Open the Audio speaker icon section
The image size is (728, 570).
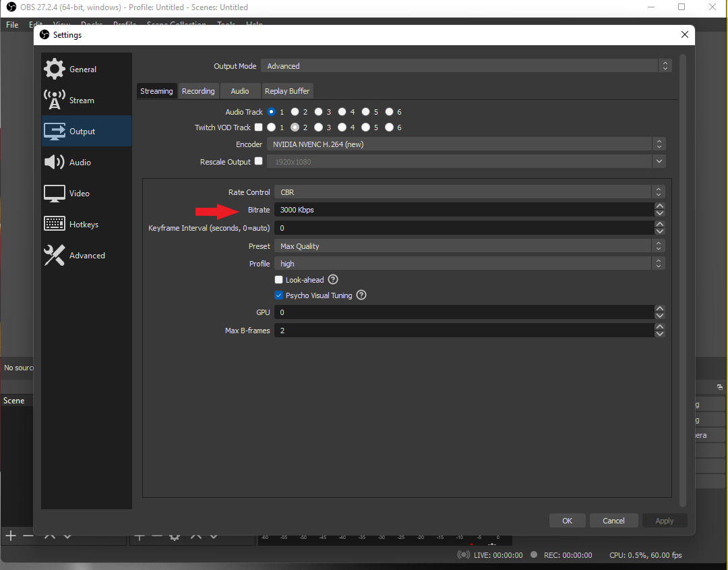pyautogui.click(x=55, y=162)
